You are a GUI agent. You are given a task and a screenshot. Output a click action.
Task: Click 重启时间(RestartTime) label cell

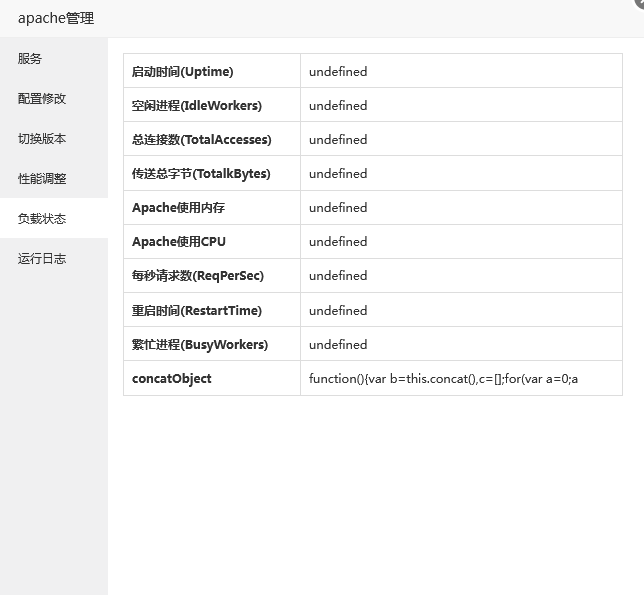point(212,310)
